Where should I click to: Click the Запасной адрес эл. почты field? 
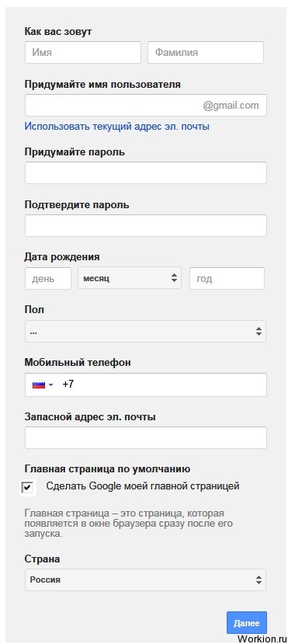point(146,438)
